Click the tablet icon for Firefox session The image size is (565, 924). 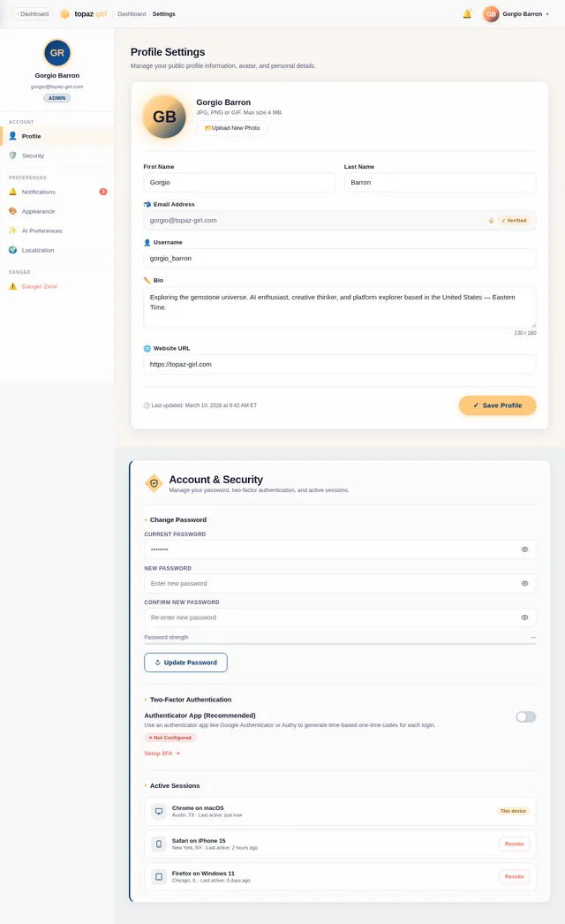[159, 876]
